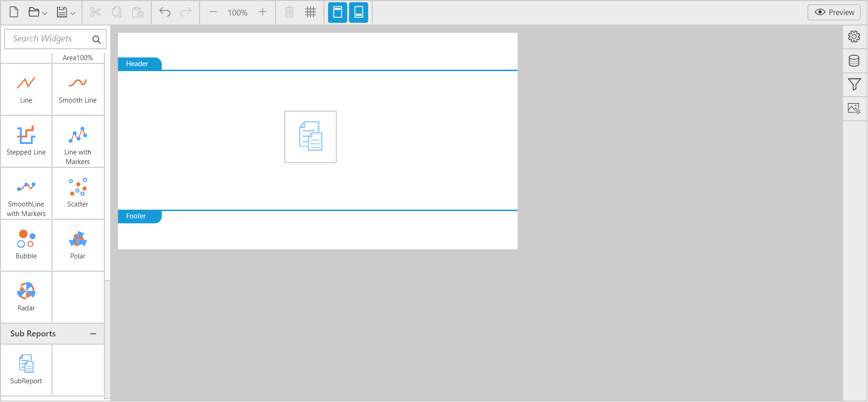
Task: Select the Line chart widget
Action: [26, 89]
